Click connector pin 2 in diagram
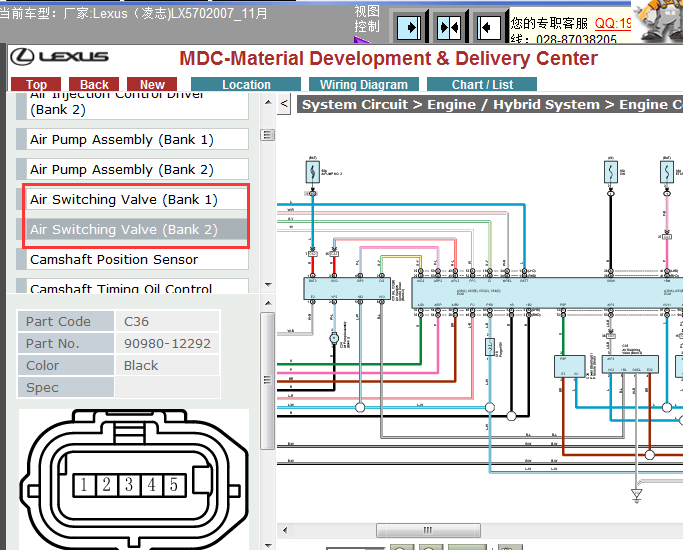The height and width of the screenshot is (550, 683). (107, 485)
